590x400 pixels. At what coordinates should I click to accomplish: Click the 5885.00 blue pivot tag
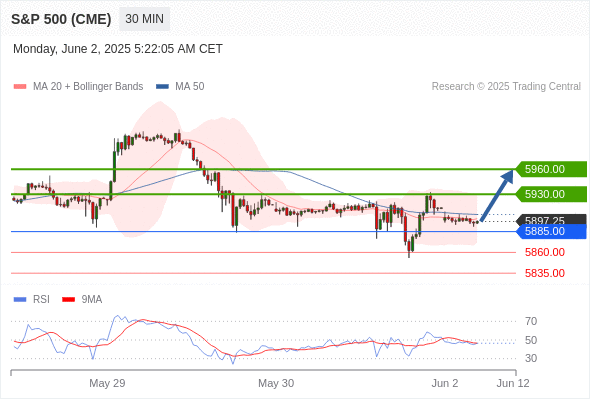(551, 231)
